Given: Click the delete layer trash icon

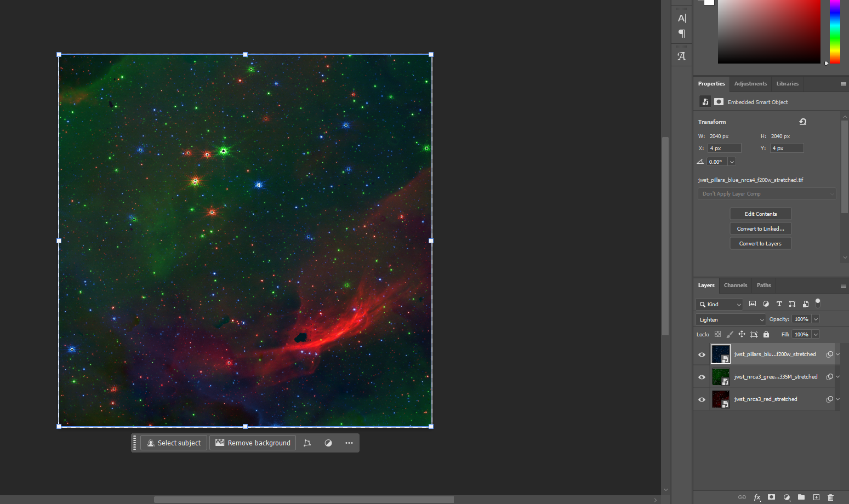Looking at the screenshot, I should (x=830, y=497).
